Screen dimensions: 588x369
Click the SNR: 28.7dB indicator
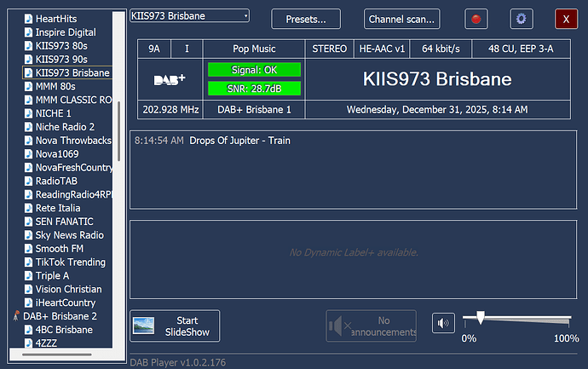tap(254, 89)
